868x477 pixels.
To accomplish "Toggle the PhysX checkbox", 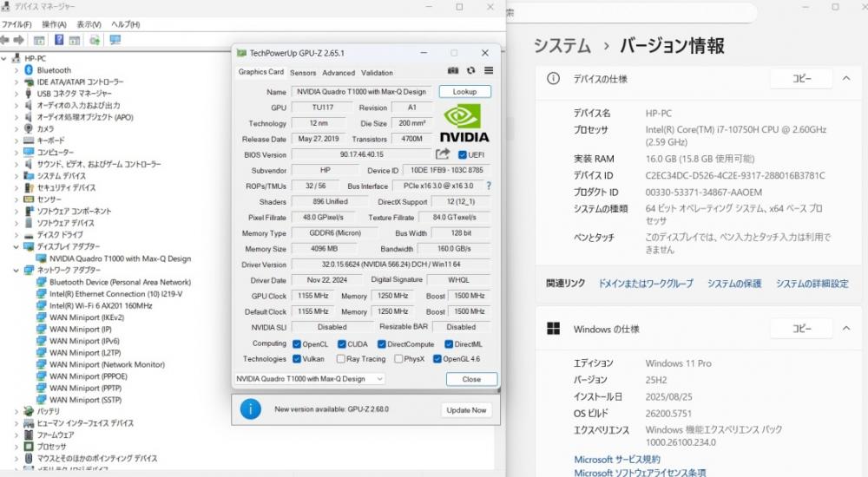I will (398, 359).
